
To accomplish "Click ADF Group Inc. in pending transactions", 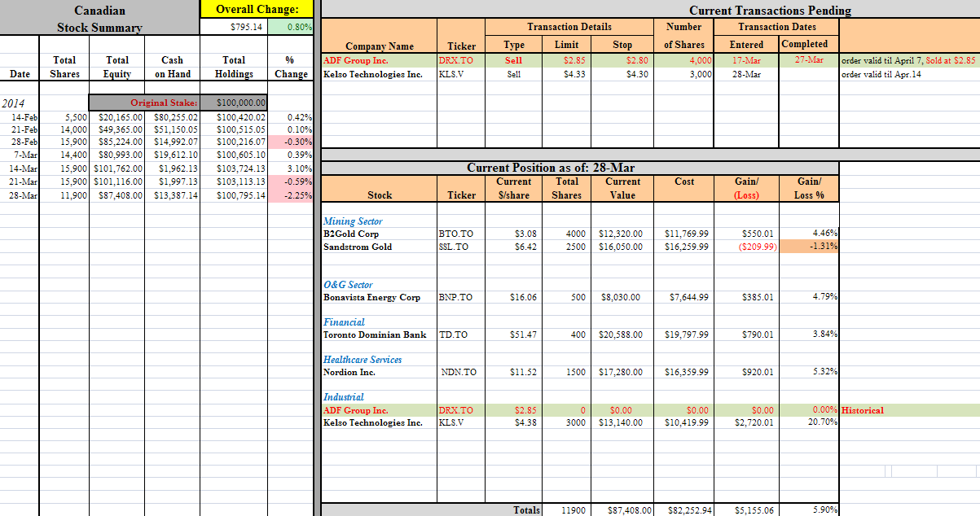I will pos(356,60).
